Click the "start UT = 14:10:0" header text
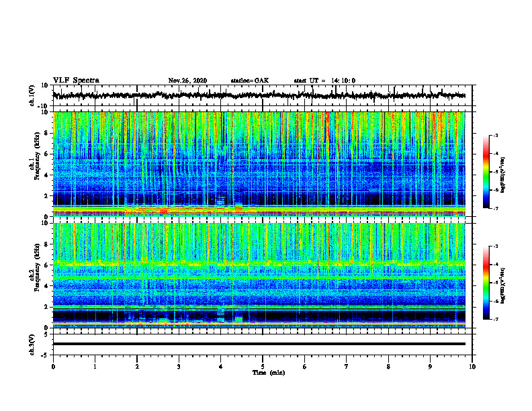The width and height of the screenshot is (532, 411). 324,81
